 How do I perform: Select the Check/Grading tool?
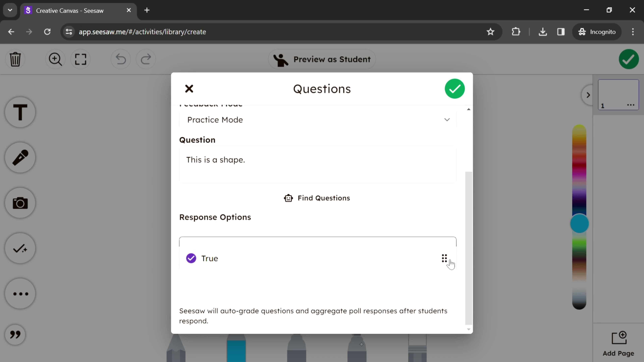pos(20,248)
